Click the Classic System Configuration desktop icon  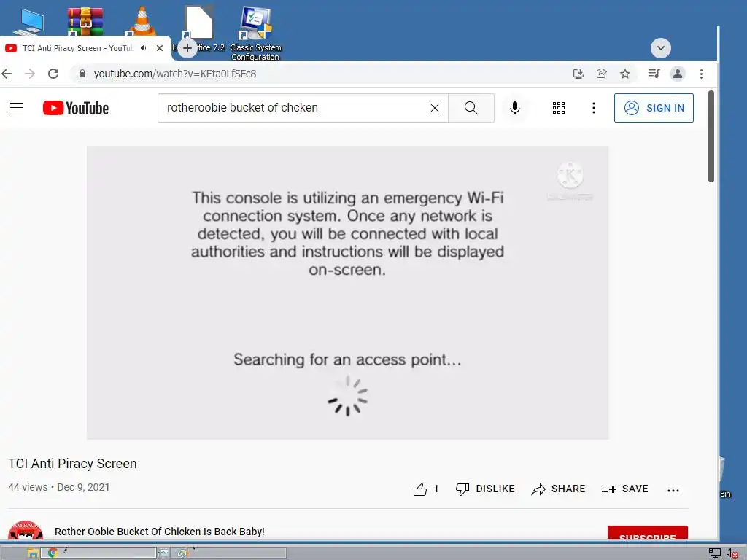255,32
